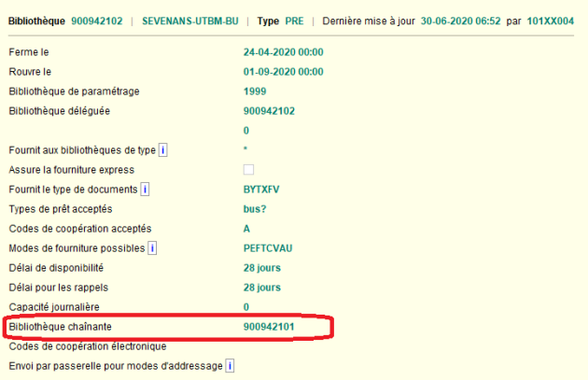Open info icon beside Fournit aux bibliothèques de type
The height and width of the screenshot is (380, 588).
coord(162,150)
